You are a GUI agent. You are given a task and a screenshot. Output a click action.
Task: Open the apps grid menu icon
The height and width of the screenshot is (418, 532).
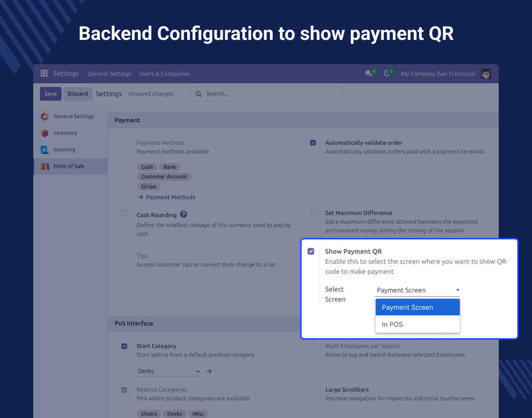pos(44,73)
